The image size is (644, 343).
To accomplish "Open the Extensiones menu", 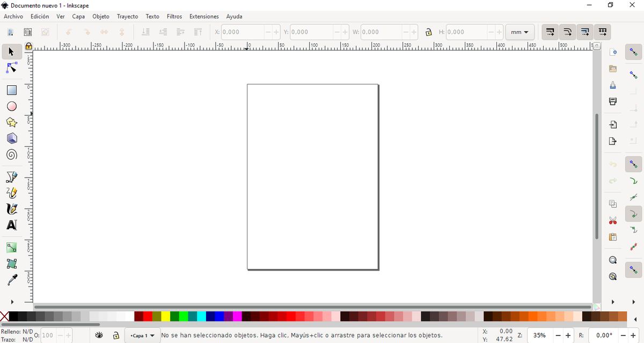I will [204, 17].
